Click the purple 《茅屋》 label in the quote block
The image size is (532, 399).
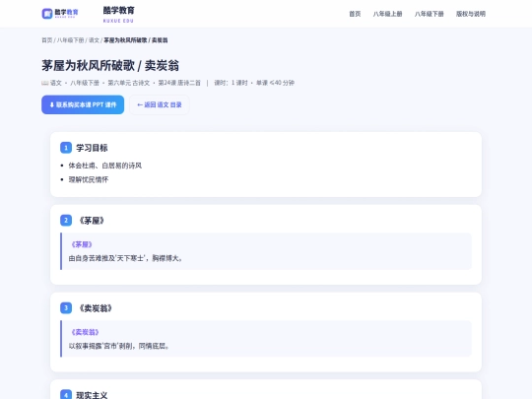(x=82, y=244)
